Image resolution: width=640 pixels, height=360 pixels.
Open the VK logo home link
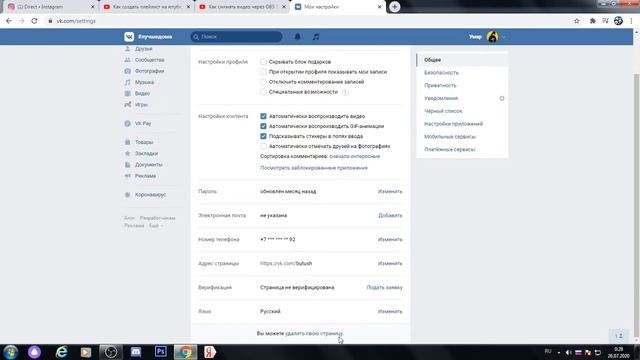129,37
